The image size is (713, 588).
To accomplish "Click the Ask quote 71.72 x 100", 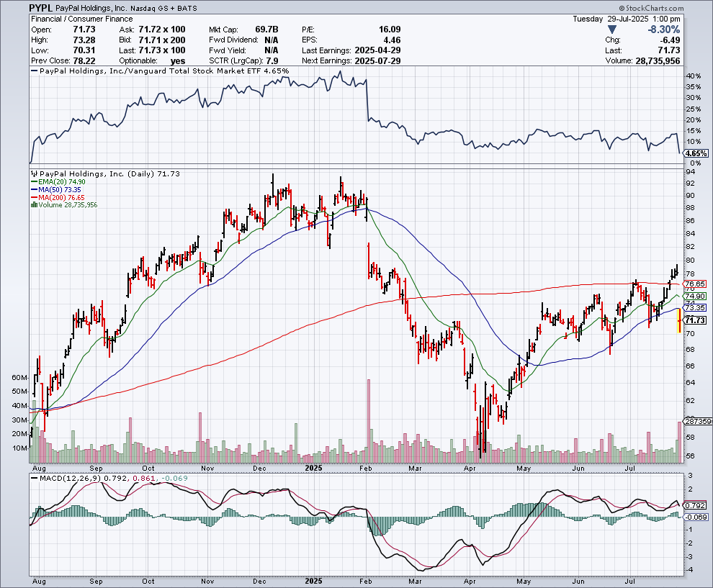I will point(162,30).
